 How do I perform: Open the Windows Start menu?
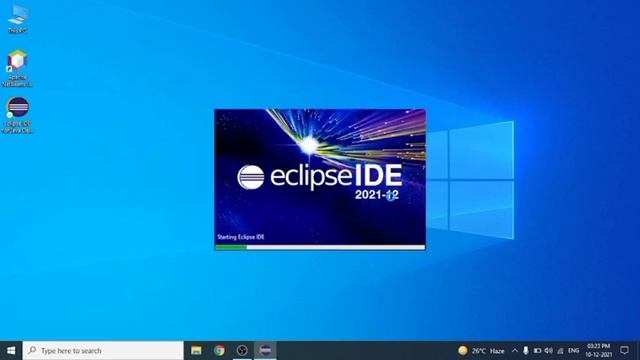tap(11, 351)
